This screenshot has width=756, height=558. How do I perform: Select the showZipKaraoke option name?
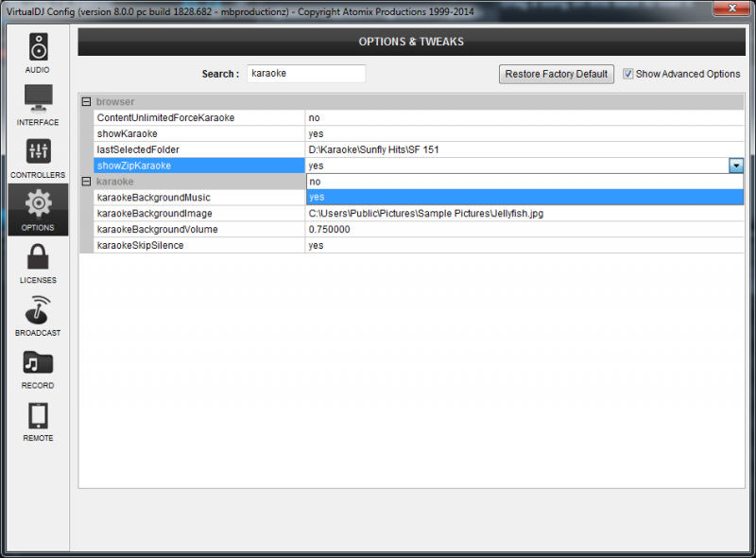pos(134,166)
